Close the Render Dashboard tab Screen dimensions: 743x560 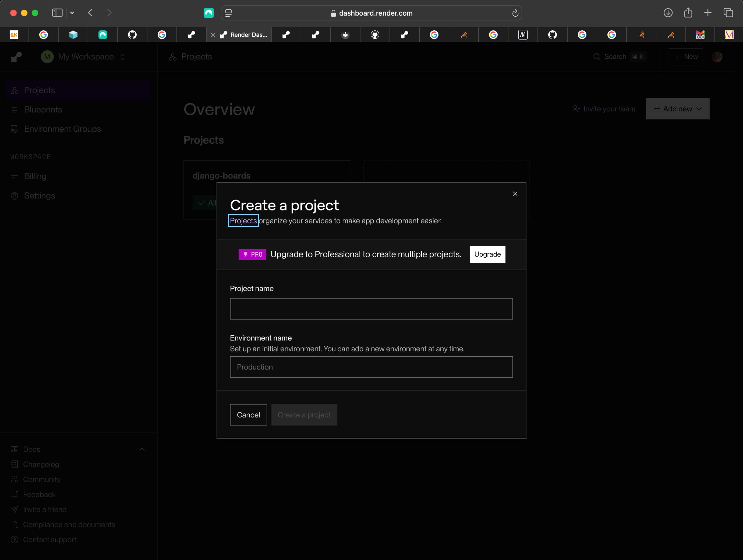pos(213,35)
